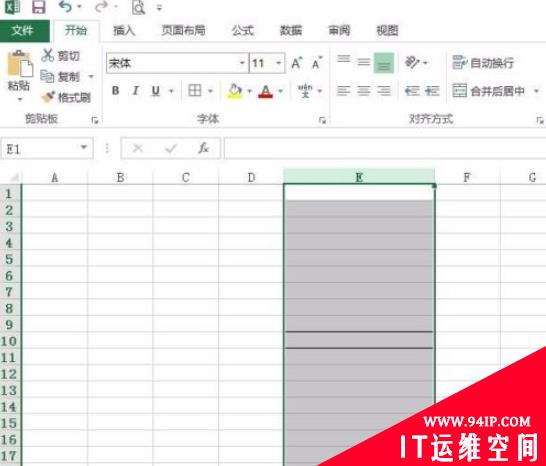This screenshot has width=546, height=466.
Task: Click the Increase Indent icon
Action: click(x=432, y=91)
